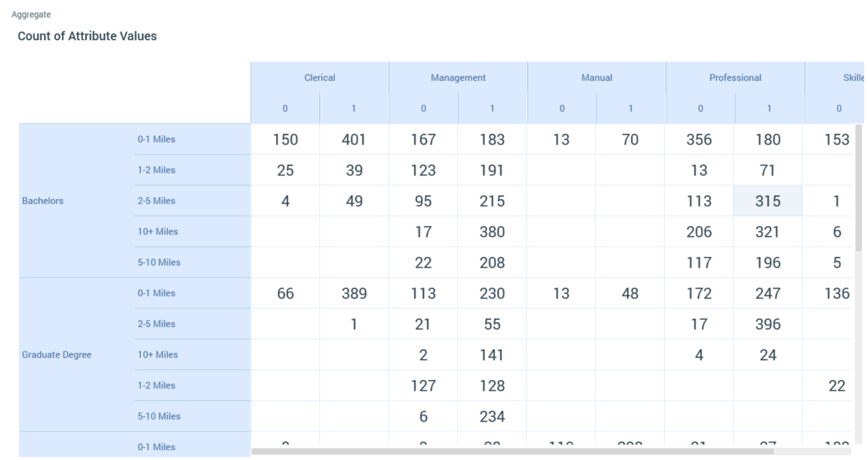Select the cell showing 401
The width and height of the screenshot is (868, 460).
[x=354, y=139]
